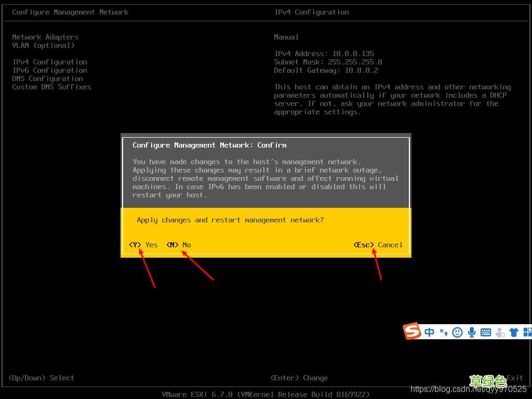Select DNS Configuration menu entry
This screenshot has width=532, height=399.
47,78
